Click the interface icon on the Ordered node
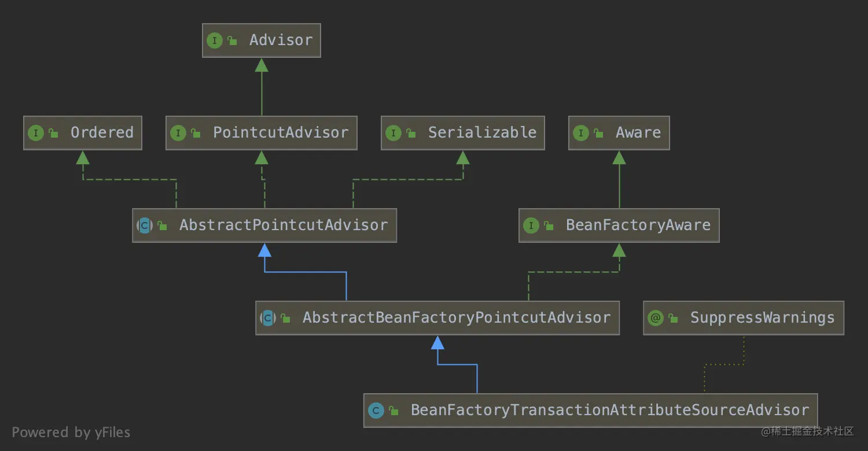The height and width of the screenshot is (451, 868). [36, 133]
